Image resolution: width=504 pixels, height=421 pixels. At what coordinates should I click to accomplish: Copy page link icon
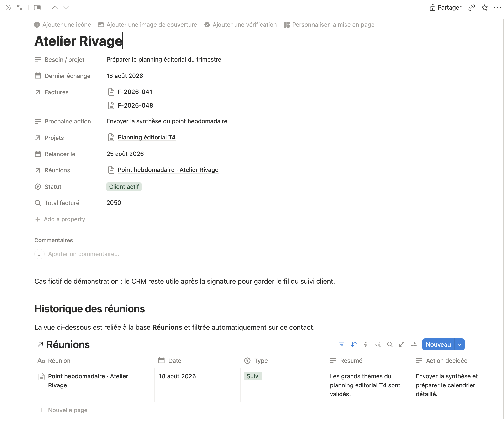coord(472,8)
